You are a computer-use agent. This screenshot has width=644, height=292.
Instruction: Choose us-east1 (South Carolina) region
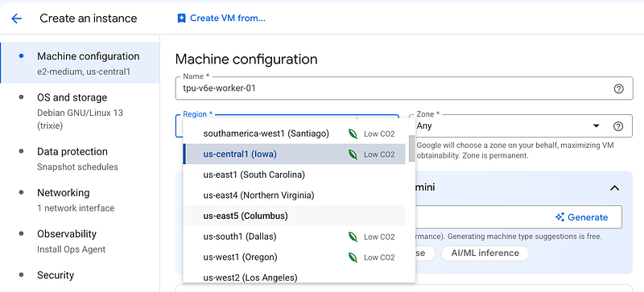click(294, 175)
